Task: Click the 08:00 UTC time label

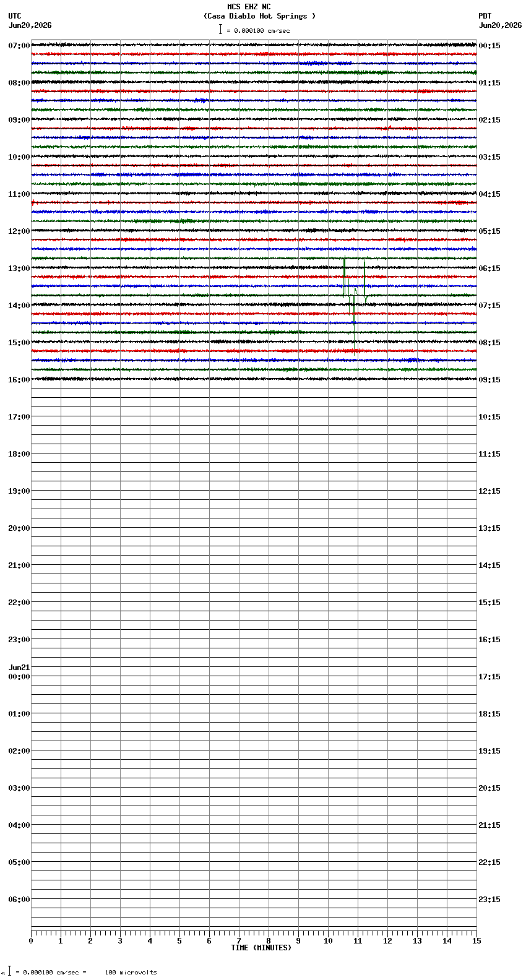Action: (x=19, y=83)
